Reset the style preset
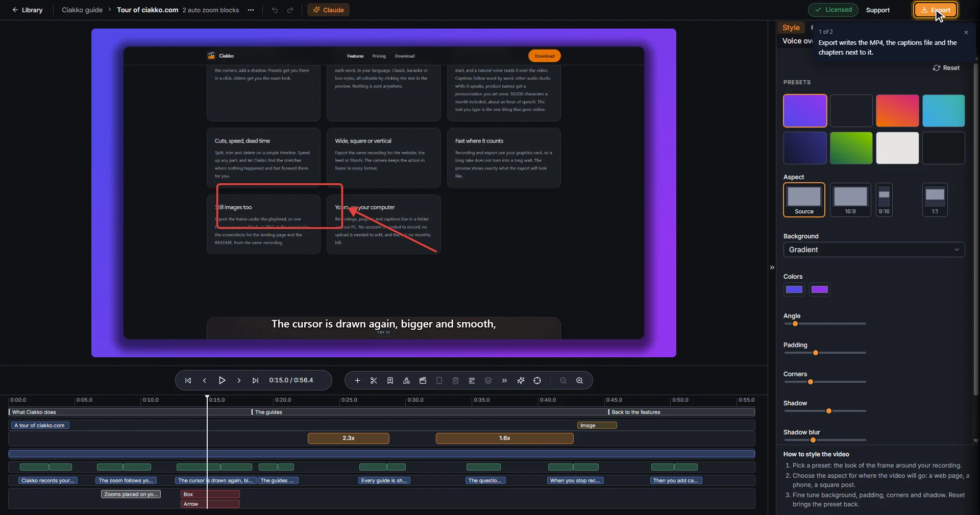 946,68
